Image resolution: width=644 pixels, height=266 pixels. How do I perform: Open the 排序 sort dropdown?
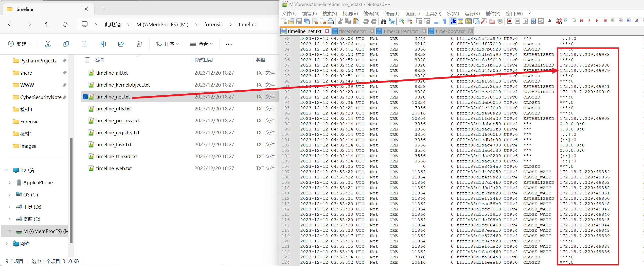click(167, 44)
